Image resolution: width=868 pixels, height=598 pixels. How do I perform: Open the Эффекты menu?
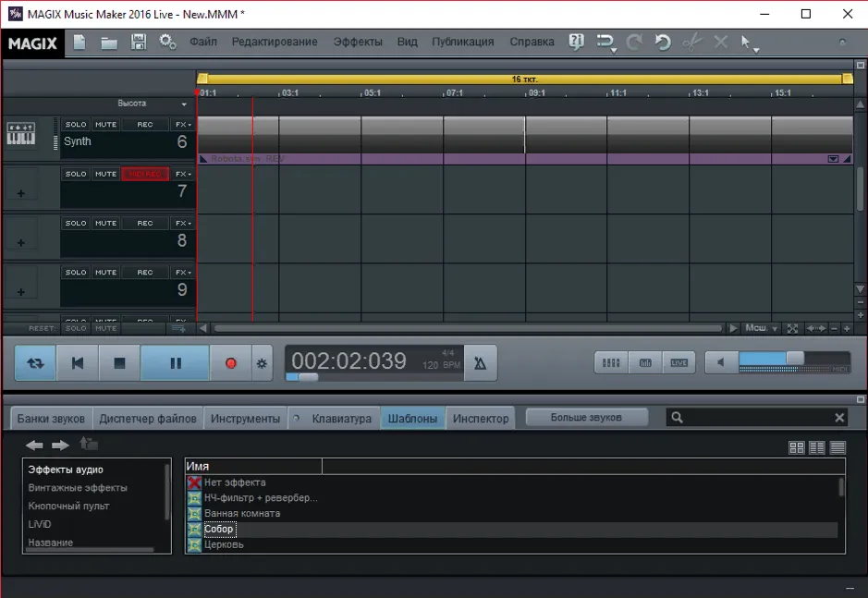tap(358, 43)
